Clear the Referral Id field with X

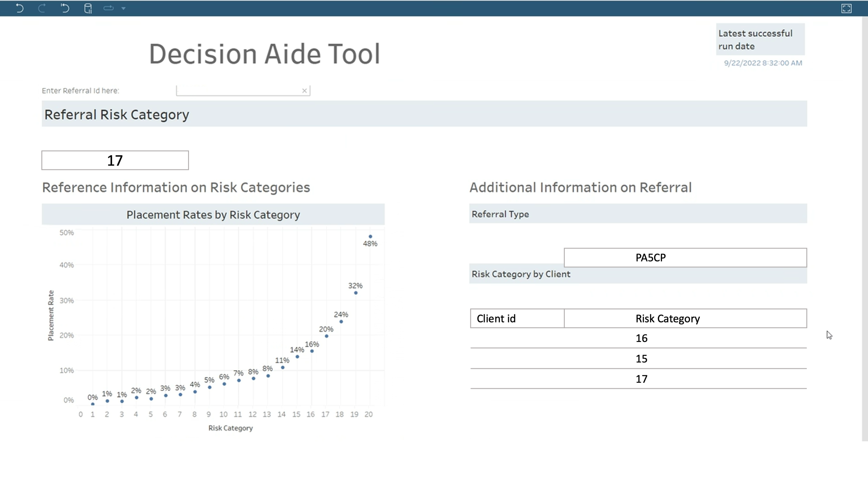(304, 91)
